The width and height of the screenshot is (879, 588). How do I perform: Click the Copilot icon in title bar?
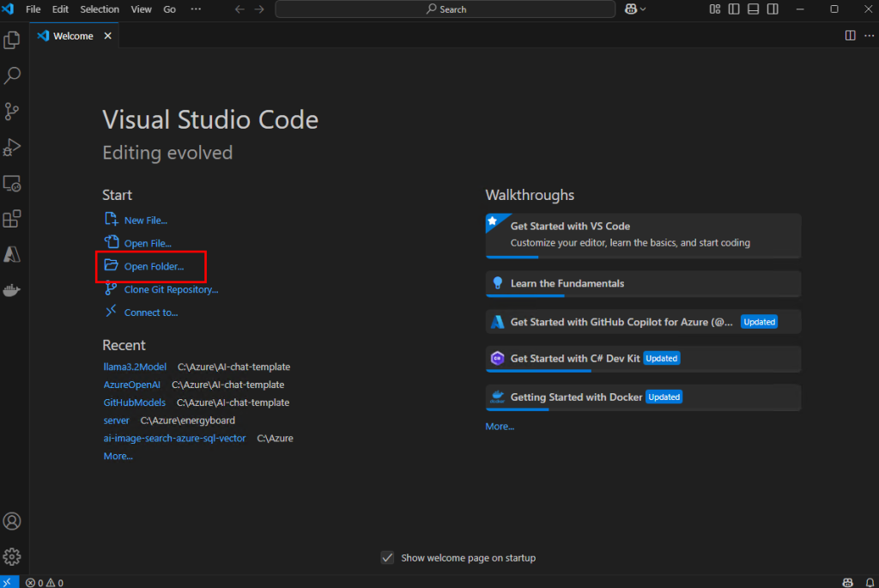click(x=631, y=9)
